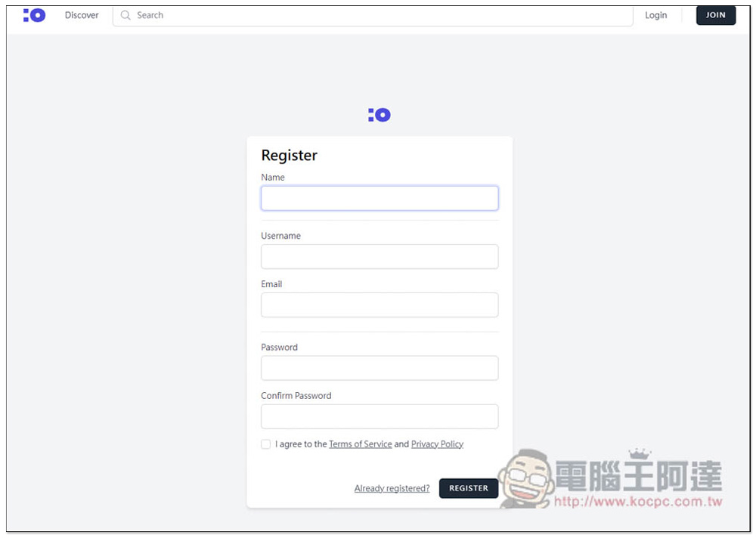Click into the Password input field
The height and width of the screenshot is (538, 756).
[380, 368]
